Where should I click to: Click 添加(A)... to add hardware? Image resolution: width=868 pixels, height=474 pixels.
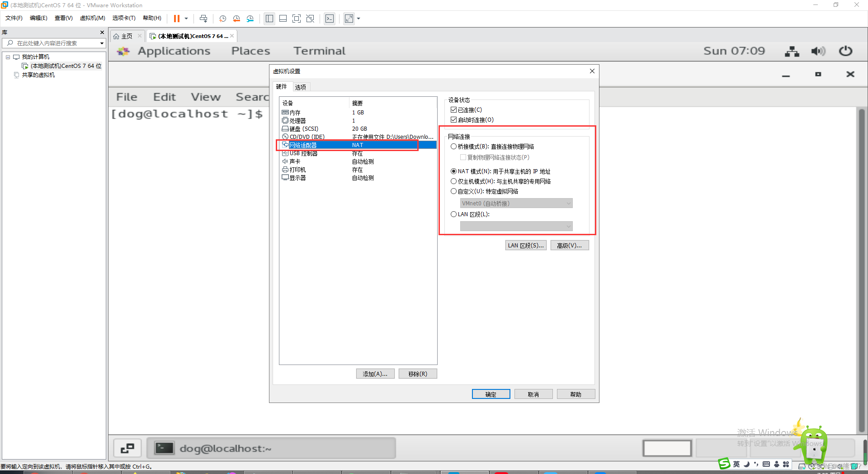pos(375,374)
